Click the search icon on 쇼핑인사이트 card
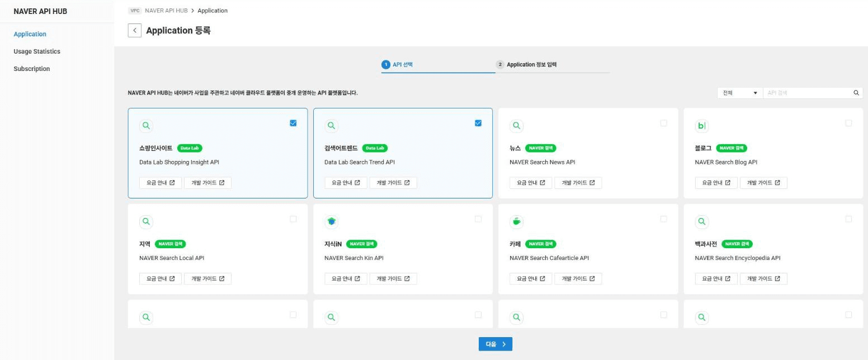The image size is (868, 360). pyautogui.click(x=146, y=126)
